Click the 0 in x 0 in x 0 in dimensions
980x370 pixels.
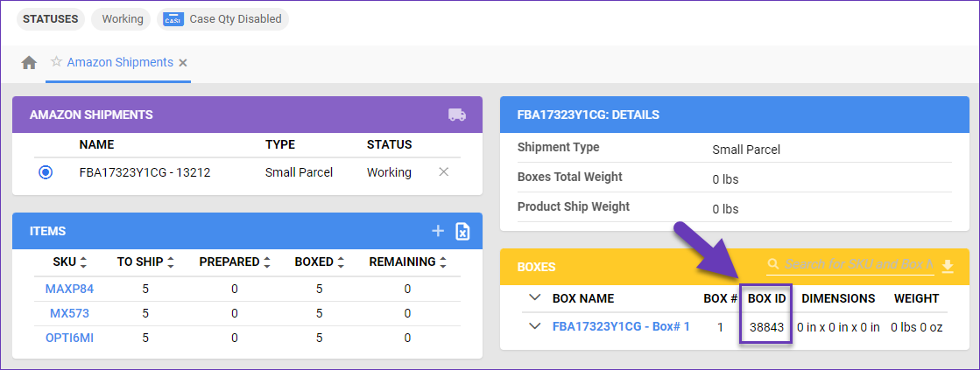tap(839, 327)
